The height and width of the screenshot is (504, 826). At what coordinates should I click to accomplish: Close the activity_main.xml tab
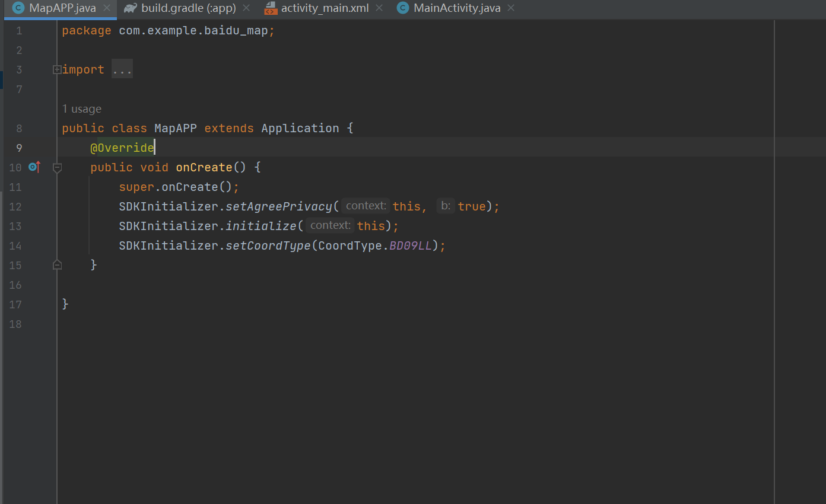[379, 8]
